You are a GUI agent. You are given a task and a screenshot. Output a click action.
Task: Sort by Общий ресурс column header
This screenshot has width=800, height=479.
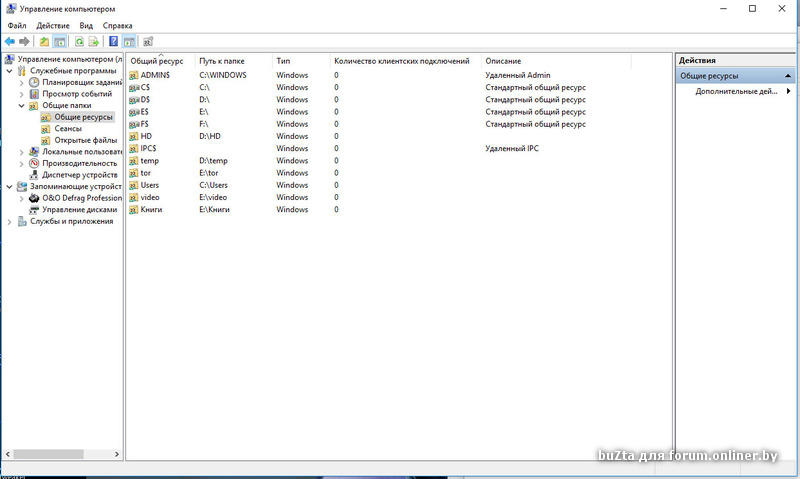(x=161, y=61)
